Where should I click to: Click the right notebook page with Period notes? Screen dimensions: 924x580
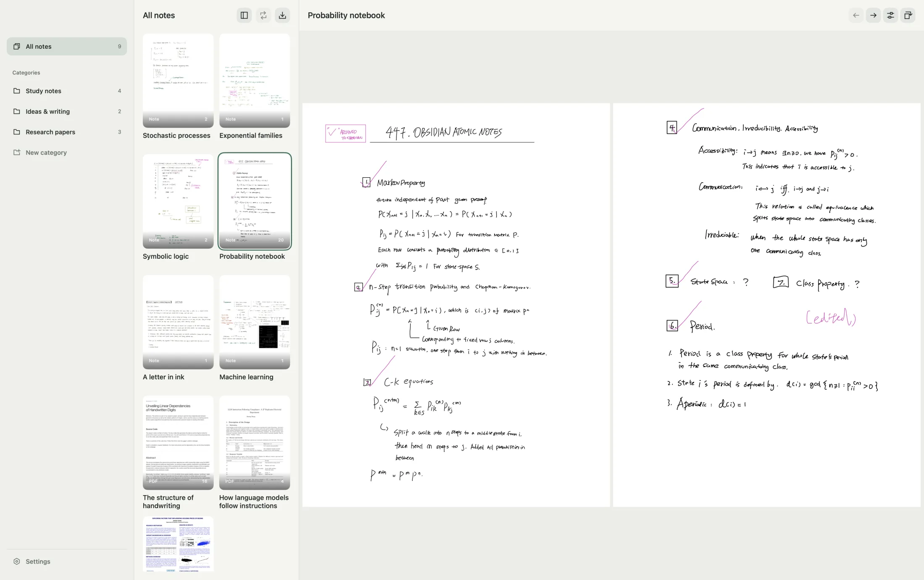click(x=766, y=305)
